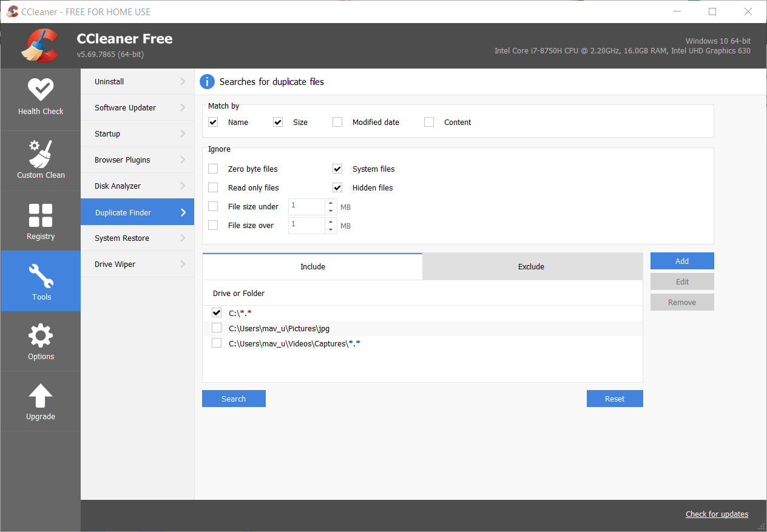The width and height of the screenshot is (767, 532).
Task: Click chevron next to Startup
Action: pyautogui.click(x=183, y=133)
